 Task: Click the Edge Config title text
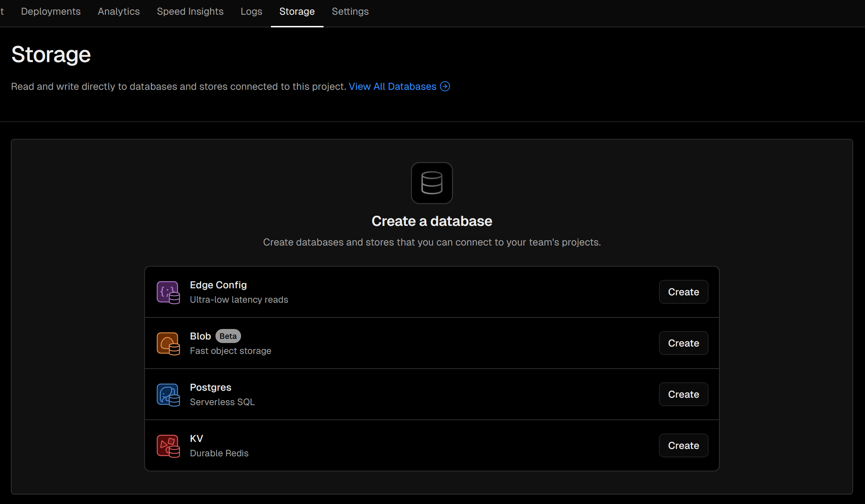(218, 285)
